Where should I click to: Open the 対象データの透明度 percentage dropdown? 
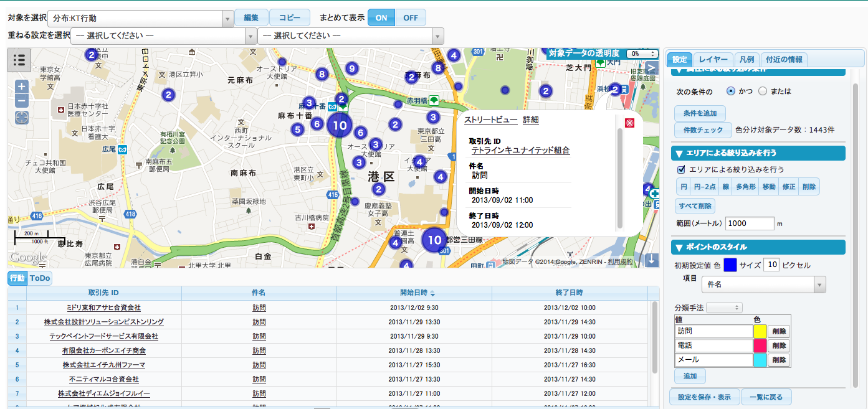click(642, 54)
